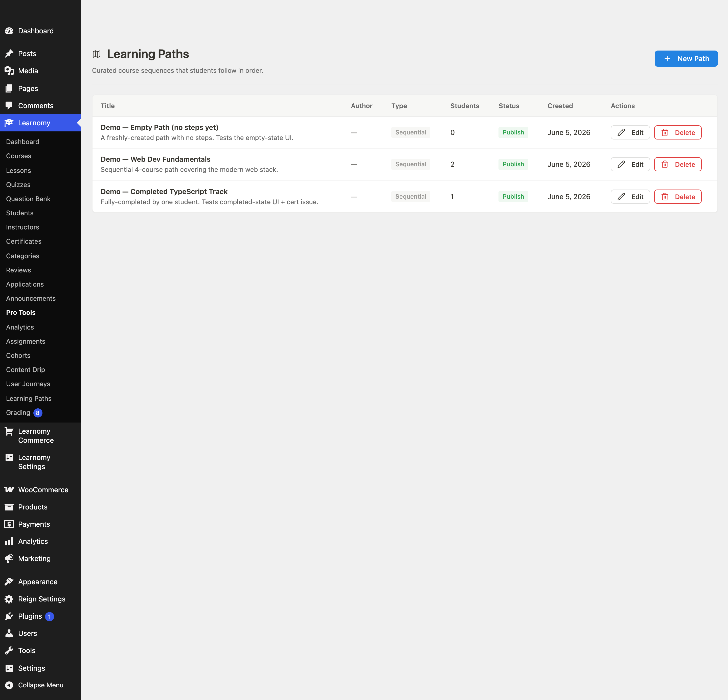Image resolution: width=728 pixels, height=700 pixels.
Task: Click the map icon beside Learning Paths heading
Action: [x=97, y=54]
